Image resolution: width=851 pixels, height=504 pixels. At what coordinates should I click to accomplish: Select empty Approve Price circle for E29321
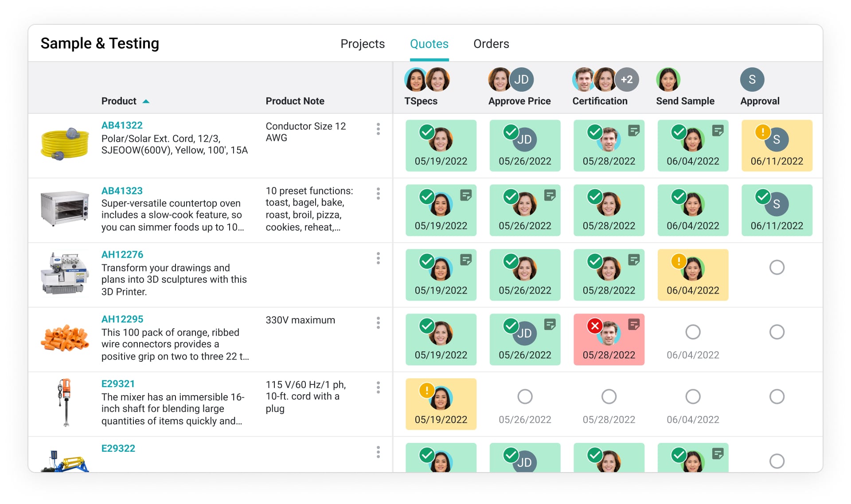525,396
